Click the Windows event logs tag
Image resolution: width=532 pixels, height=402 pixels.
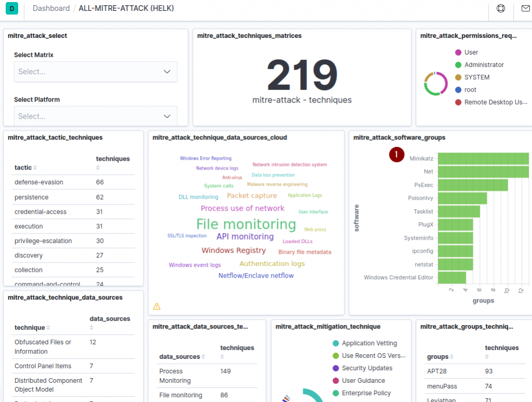(x=195, y=265)
